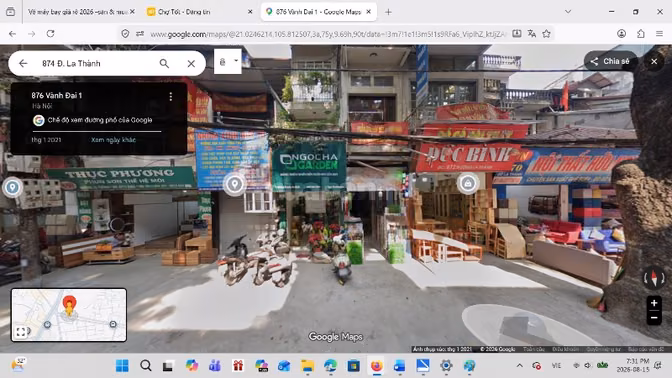Click the Đức Bình shop marker pin
This screenshot has height=378, width=672.
(x=468, y=183)
